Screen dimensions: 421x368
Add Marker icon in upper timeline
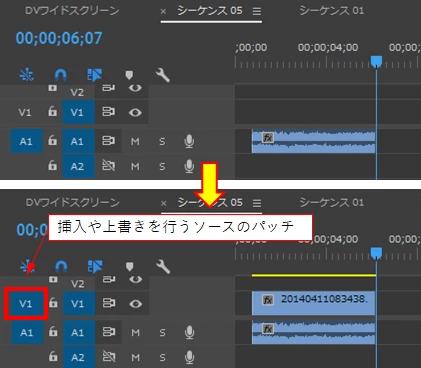tap(129, 75)
